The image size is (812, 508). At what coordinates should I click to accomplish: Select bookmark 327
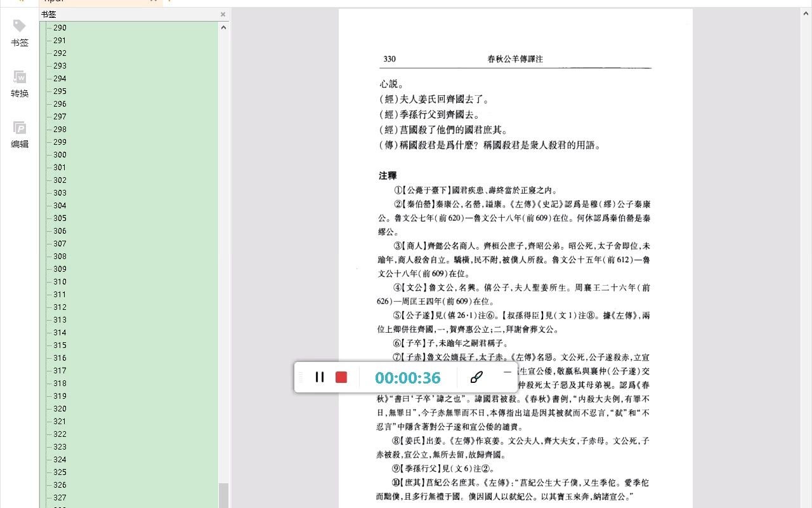point(60,498)
